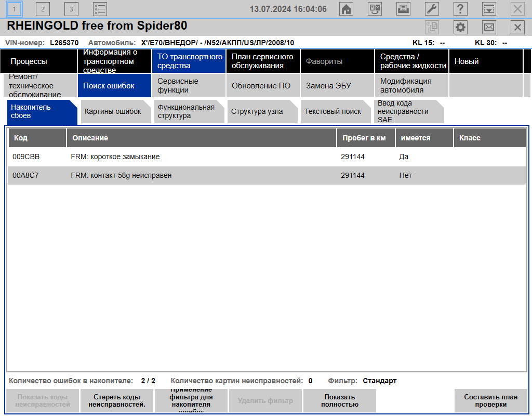Open Модификация автомобиля submenu
The width and height of the screenshot is (532, 416).
pos(412,86)
